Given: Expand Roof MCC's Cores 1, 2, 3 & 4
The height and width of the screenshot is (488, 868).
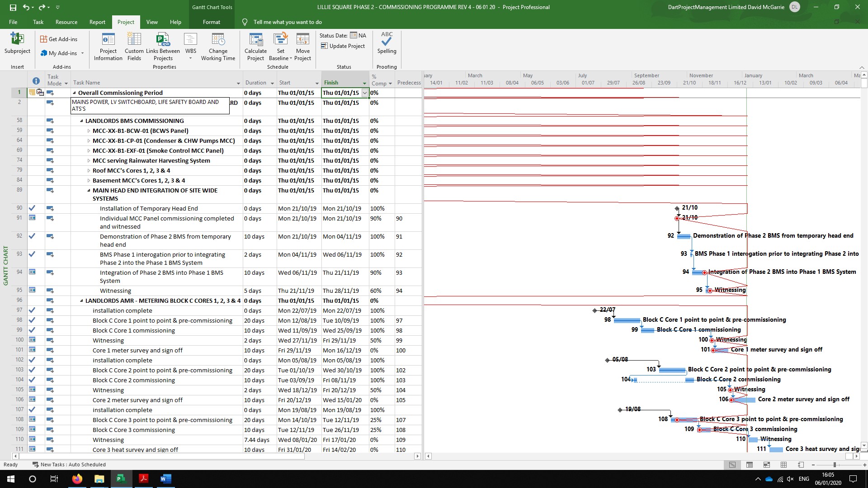Looking at the screenshot, I should 89,171.
